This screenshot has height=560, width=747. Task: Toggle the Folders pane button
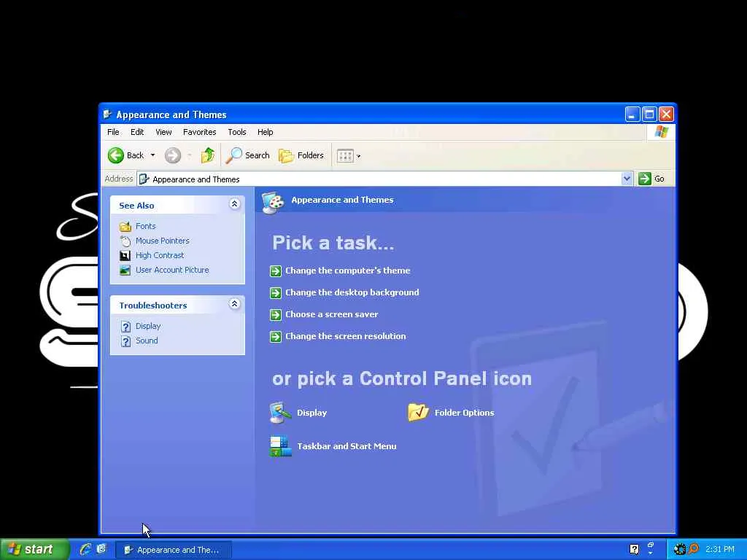point(301,155)
